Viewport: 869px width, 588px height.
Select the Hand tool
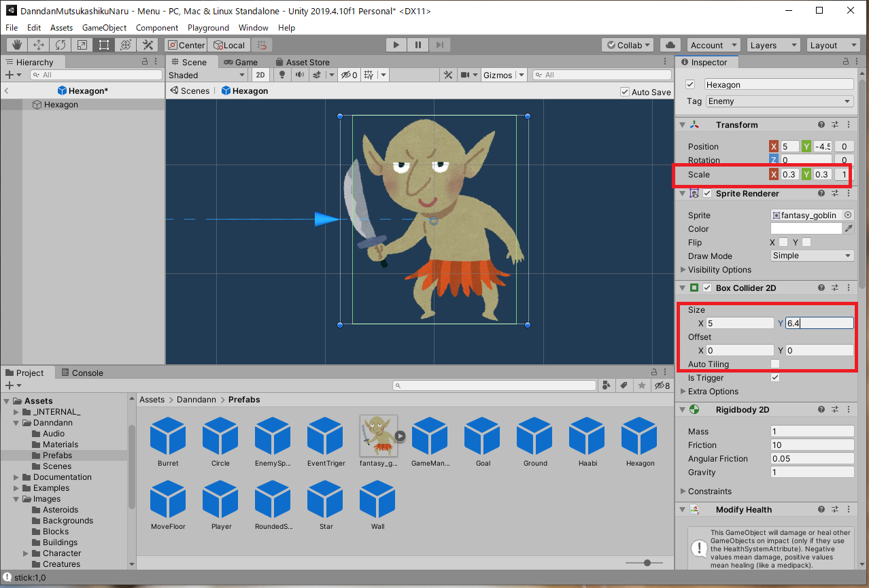tap(17, 45)
